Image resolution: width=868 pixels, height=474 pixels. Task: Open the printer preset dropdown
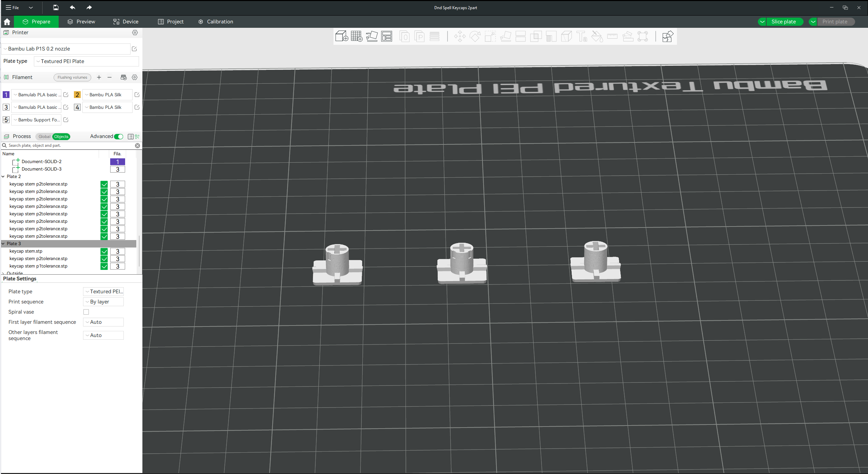[x=66, y=49]
